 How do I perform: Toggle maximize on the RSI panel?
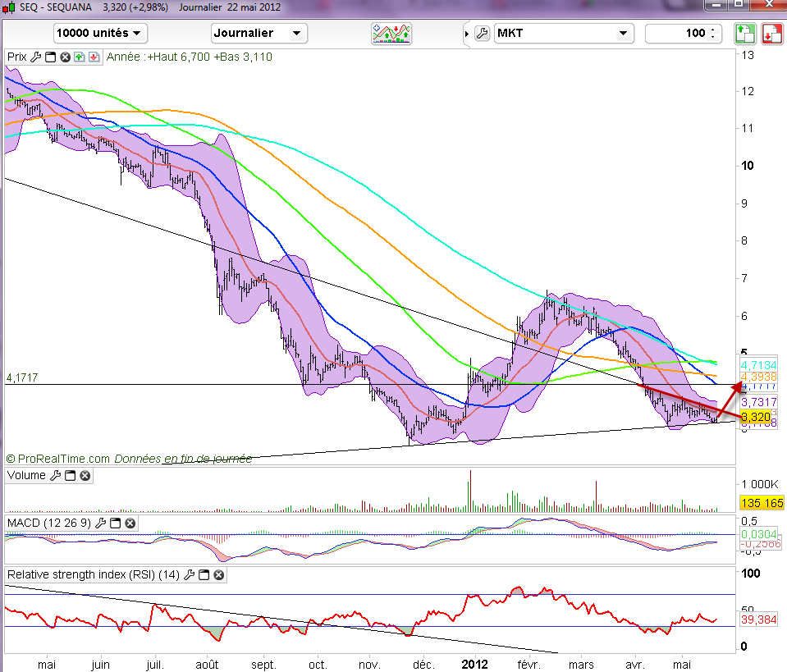(204, 575)
